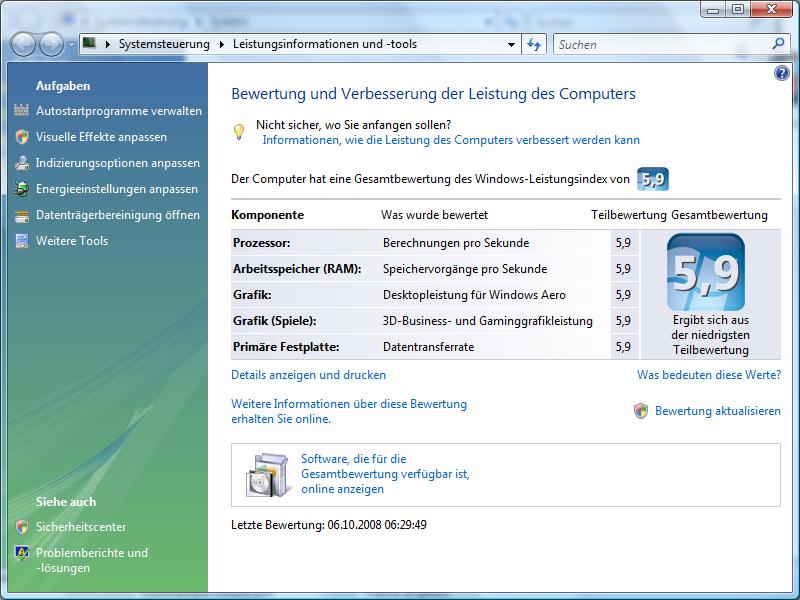Open Weitere Informationen über diese Bewertung online

point(349,411)
